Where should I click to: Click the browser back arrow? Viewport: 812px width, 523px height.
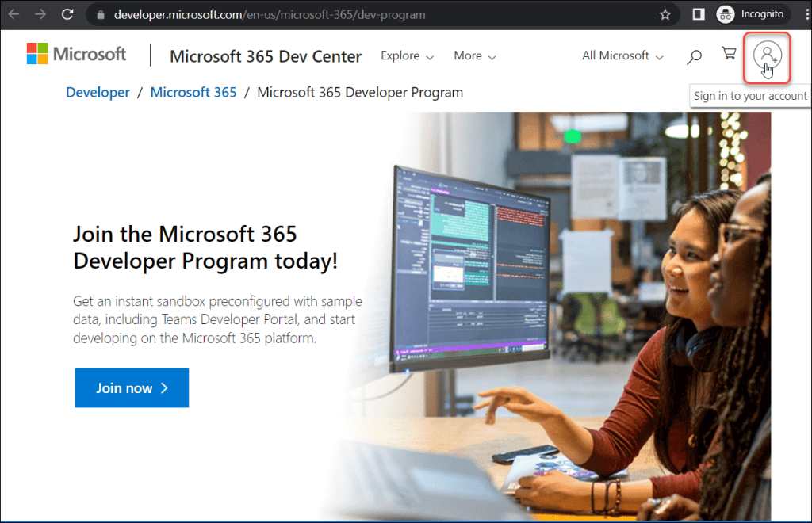(14, 14)
